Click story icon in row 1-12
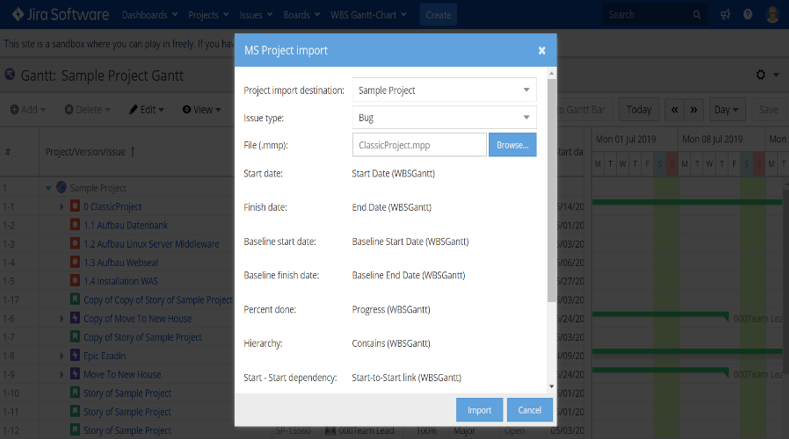 74,429
